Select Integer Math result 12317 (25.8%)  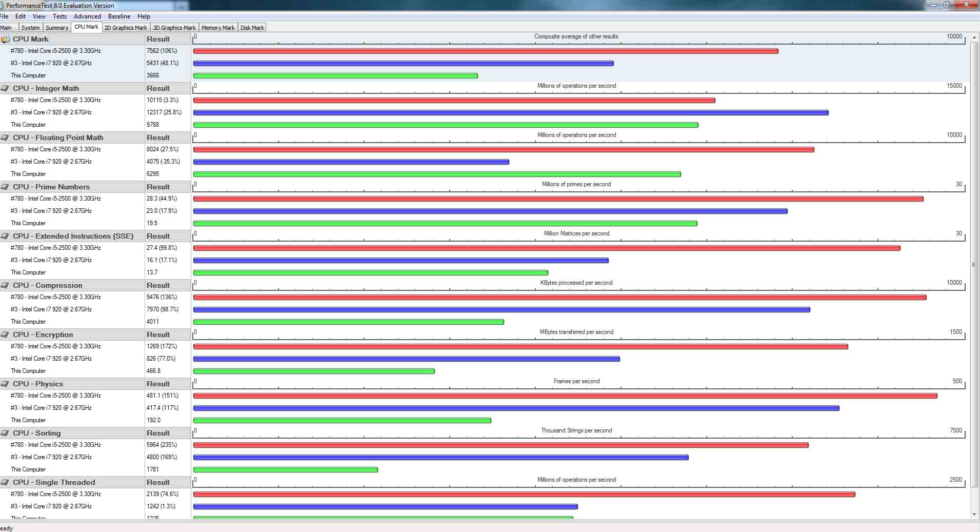(x=164, y=112)
